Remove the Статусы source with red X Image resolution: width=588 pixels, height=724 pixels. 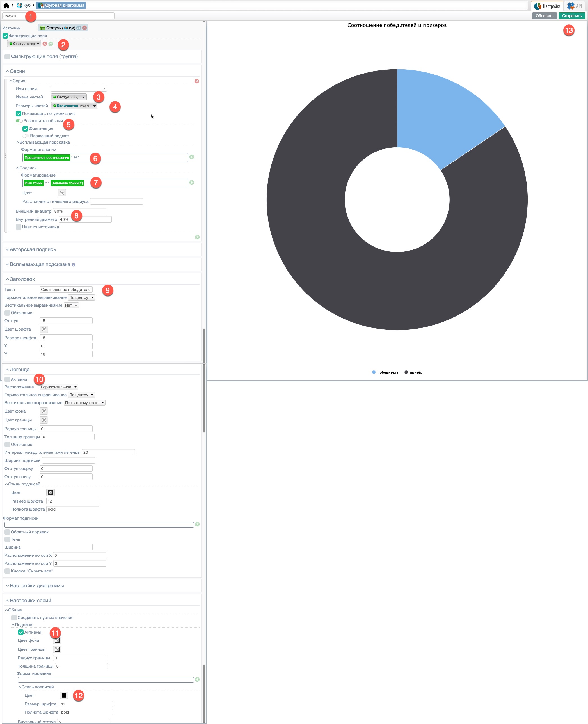point(85,28)
